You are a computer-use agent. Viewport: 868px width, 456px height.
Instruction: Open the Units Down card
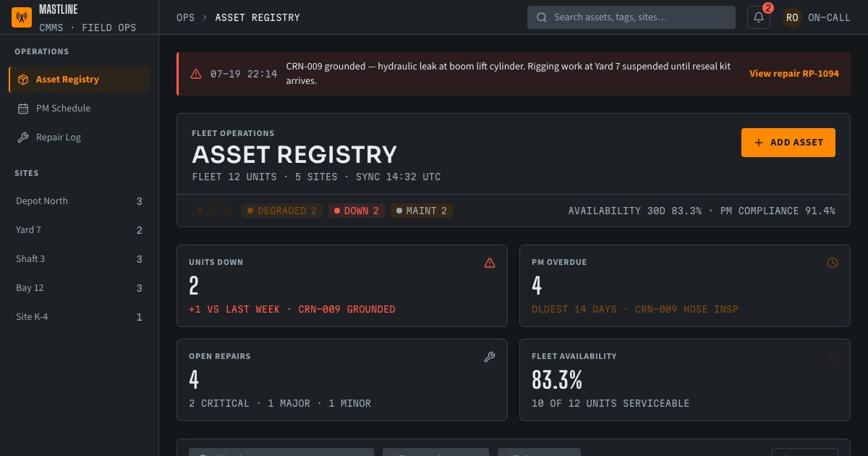[342, 286]
